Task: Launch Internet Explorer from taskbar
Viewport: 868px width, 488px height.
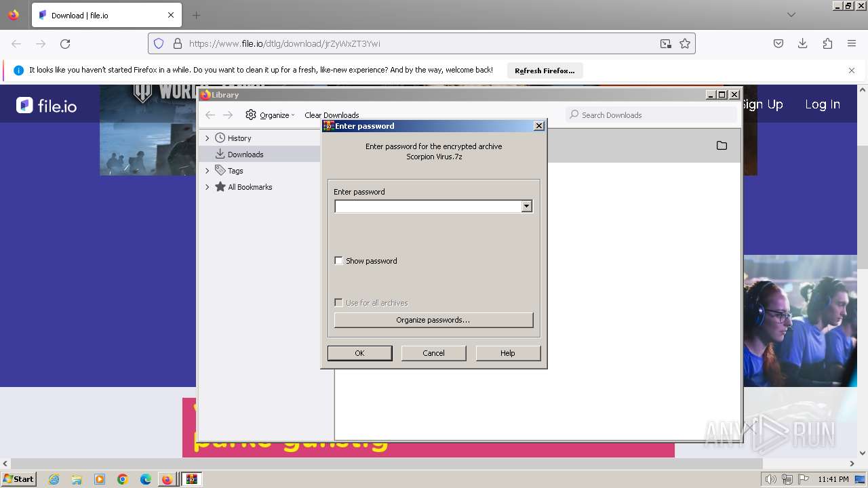Action: click(54, 479)
